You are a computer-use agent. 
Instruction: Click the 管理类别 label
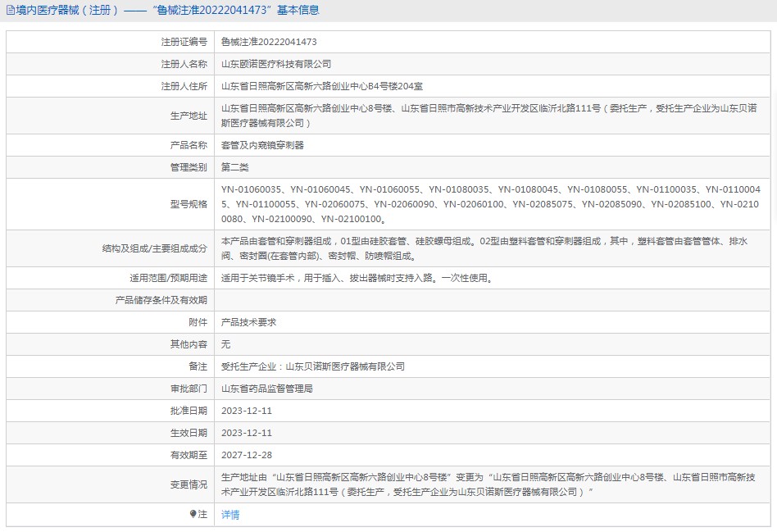189,167
